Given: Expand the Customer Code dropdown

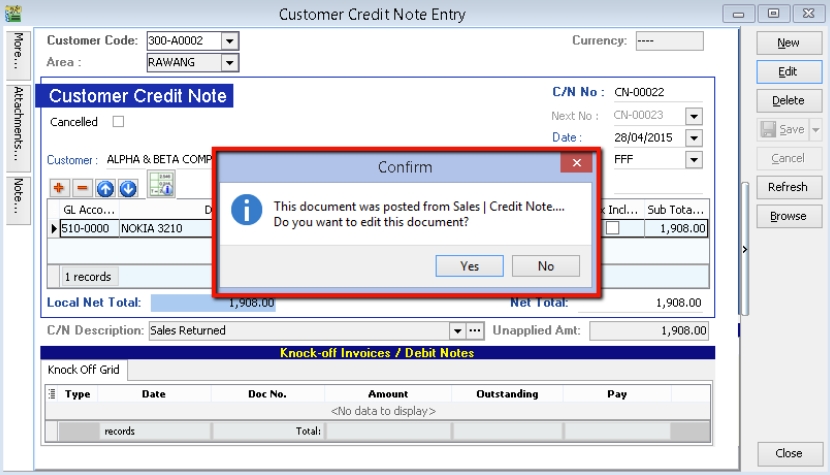Looking at the screenshot, I should click(229, 41).
